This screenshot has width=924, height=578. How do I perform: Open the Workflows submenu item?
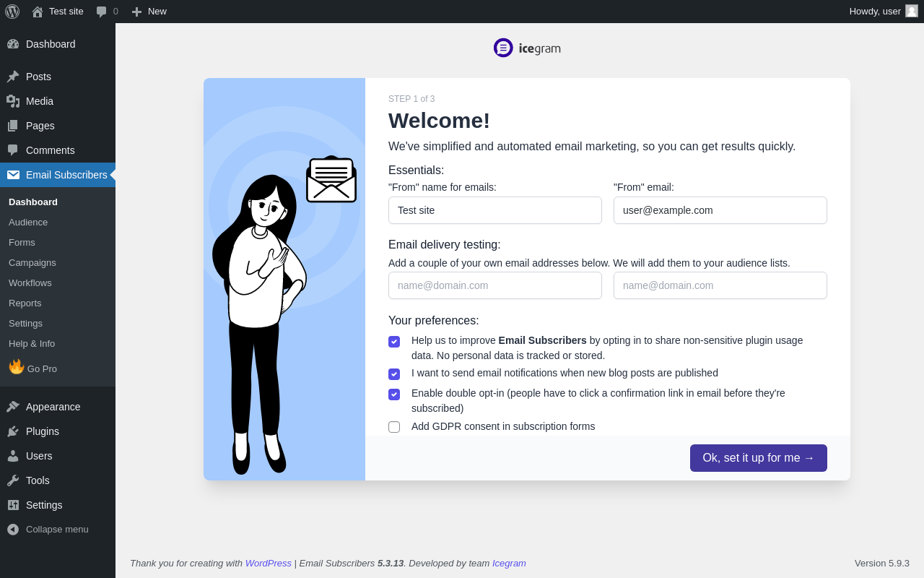coord(30,283)
